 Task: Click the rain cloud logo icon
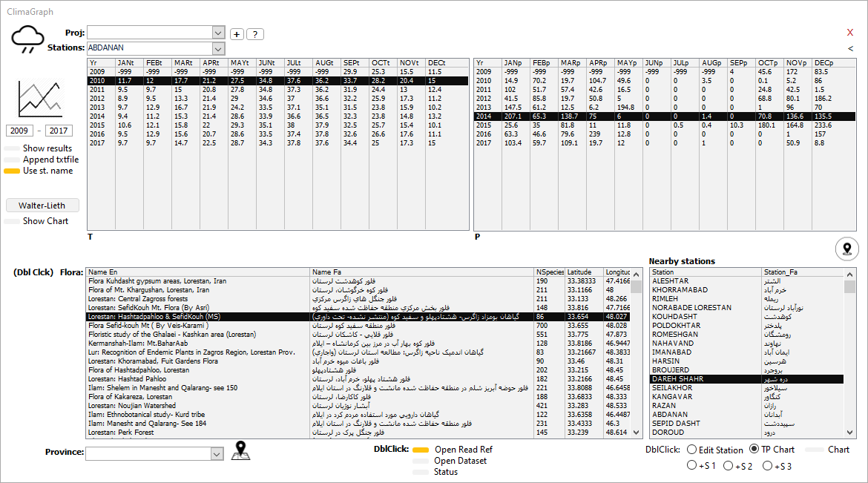[27, 40]
